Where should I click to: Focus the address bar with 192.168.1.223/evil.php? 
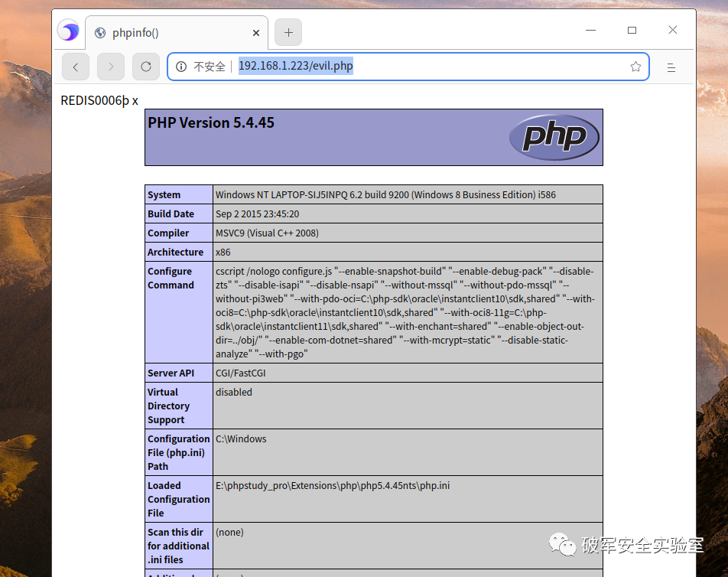click(408, 67)
